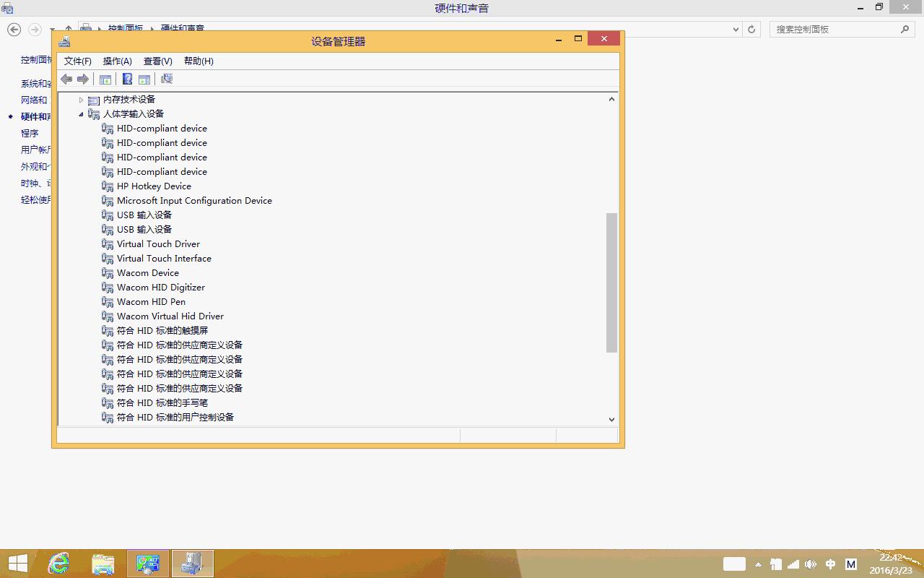Open the 操作(A) menu
Screen dimensions: 924x578
pos(118,61)
